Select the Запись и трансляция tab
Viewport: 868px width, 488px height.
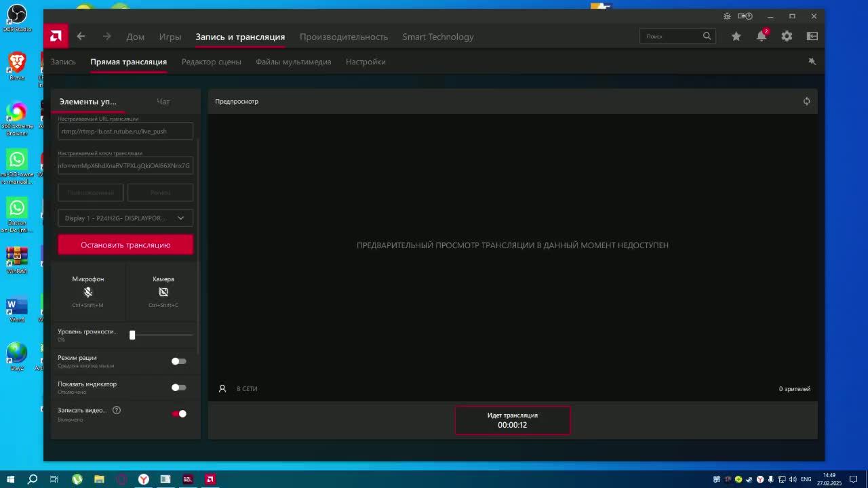click(240, 37)
